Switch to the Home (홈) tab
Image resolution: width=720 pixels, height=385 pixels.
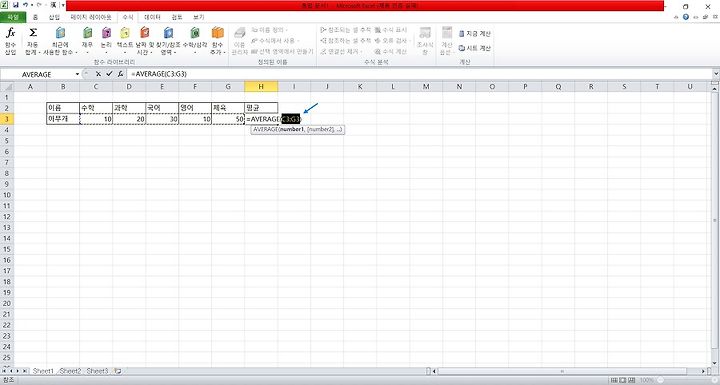(35, 17)
